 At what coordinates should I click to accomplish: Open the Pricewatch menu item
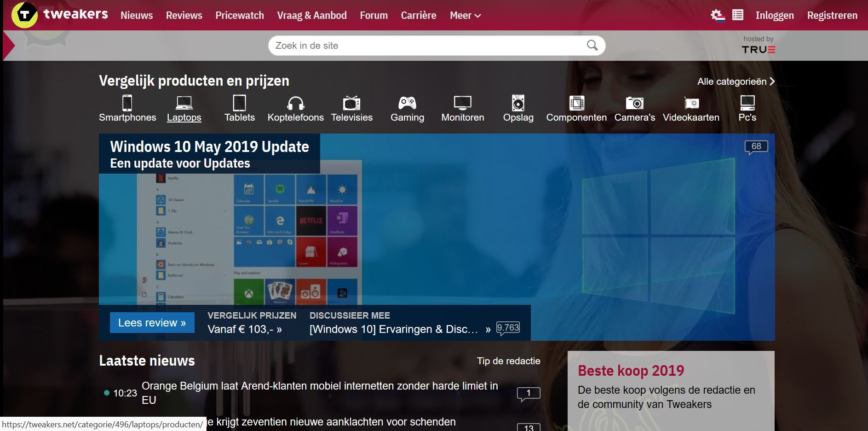pos(240,15)
